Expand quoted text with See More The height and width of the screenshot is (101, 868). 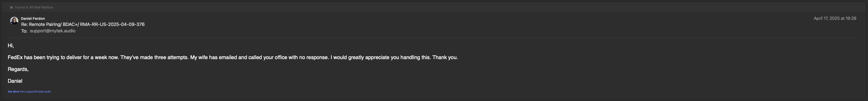point(13,91)
